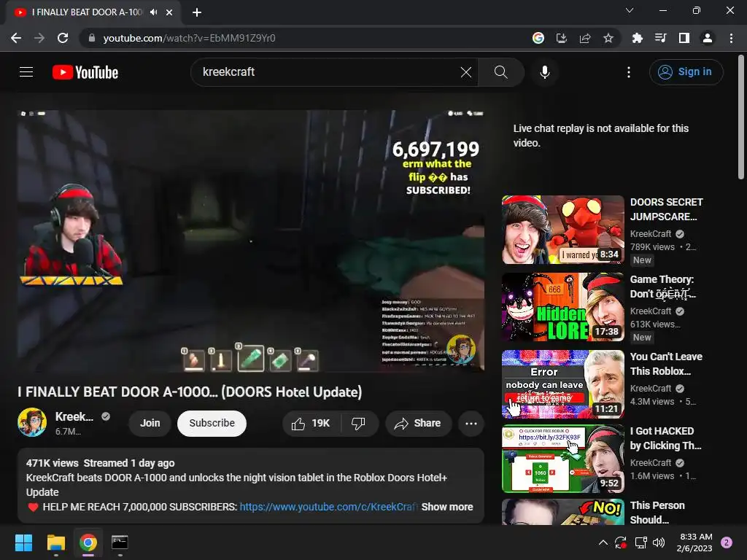This screenshot has height=560, width=747.
Task: Join the KreekCraft channel membership
Action: (150, 424)
